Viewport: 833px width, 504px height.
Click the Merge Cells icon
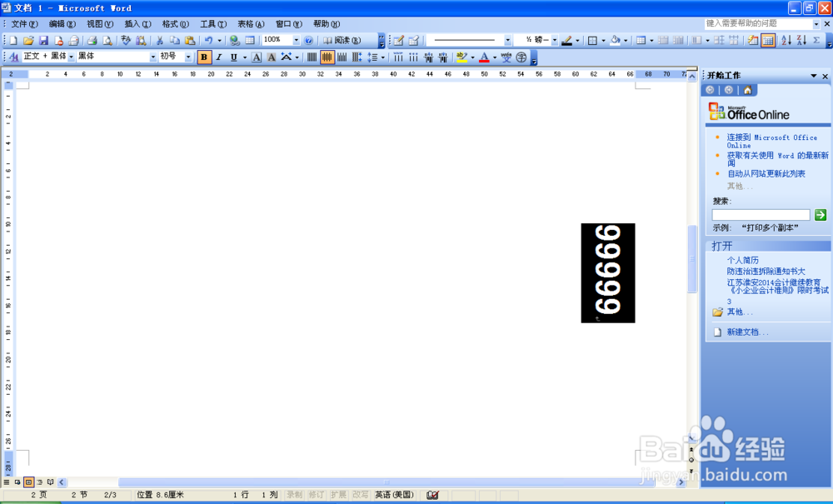point(663,40)
